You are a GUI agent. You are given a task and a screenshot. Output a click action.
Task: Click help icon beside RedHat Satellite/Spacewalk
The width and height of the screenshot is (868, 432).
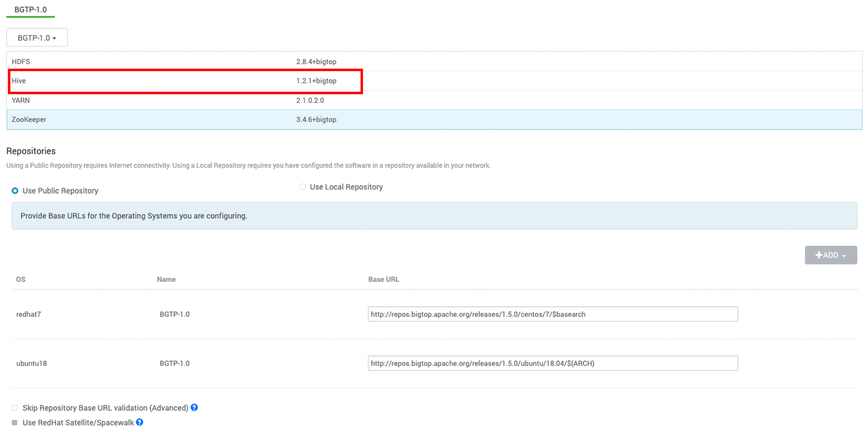(x=140, y=422)
